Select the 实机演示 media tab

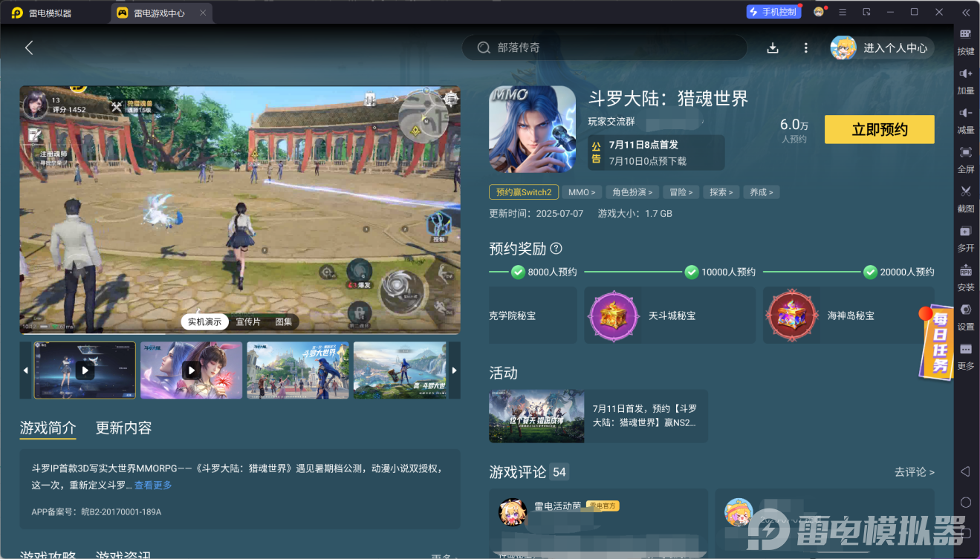tap(204, 321)
